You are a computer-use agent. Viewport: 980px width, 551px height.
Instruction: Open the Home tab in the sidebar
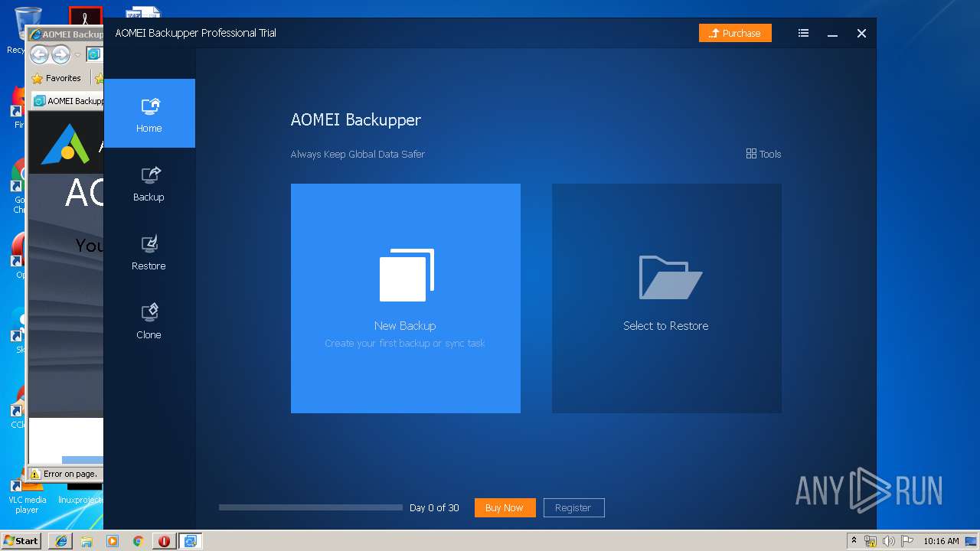149,113
